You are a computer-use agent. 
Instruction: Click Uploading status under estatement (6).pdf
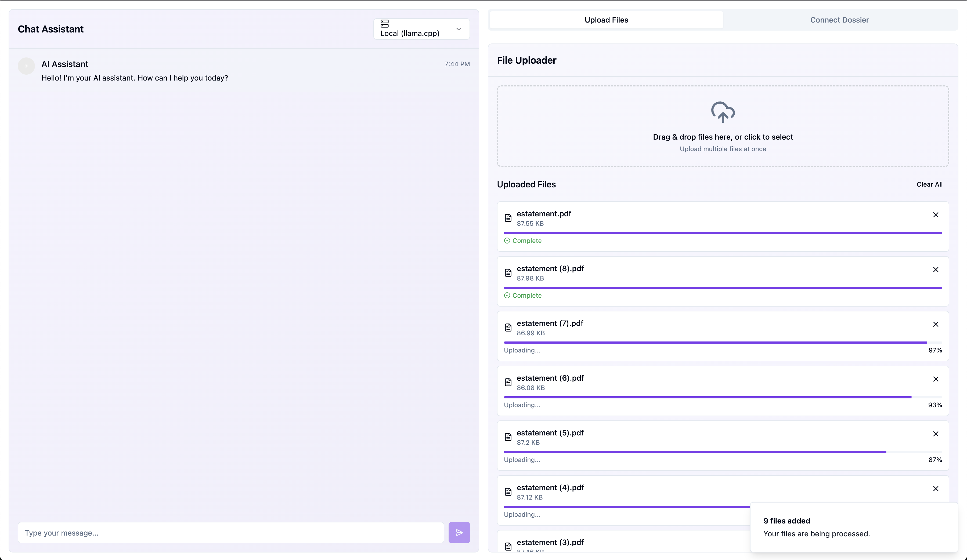pyautogui.click(x=522, y=405)
